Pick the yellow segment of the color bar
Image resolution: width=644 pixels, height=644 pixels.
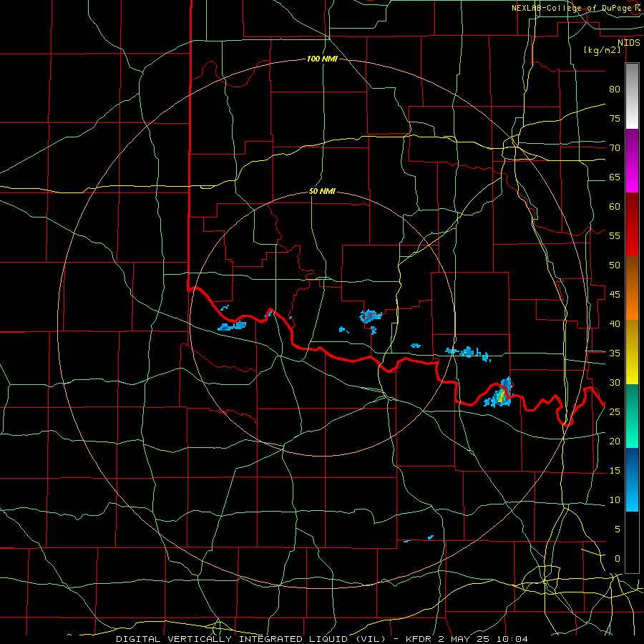[x=632, y=352]
